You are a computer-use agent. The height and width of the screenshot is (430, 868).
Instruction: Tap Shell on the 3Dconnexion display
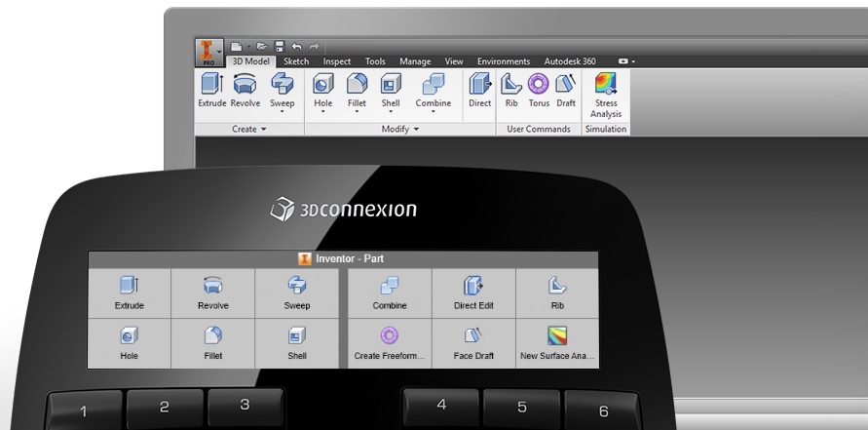(297, 343)
